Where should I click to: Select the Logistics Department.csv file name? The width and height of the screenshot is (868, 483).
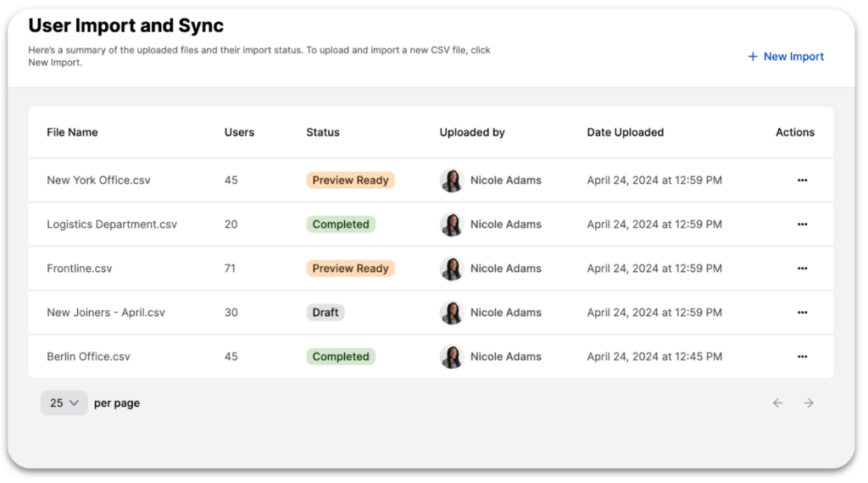click(x=112, y=225)
